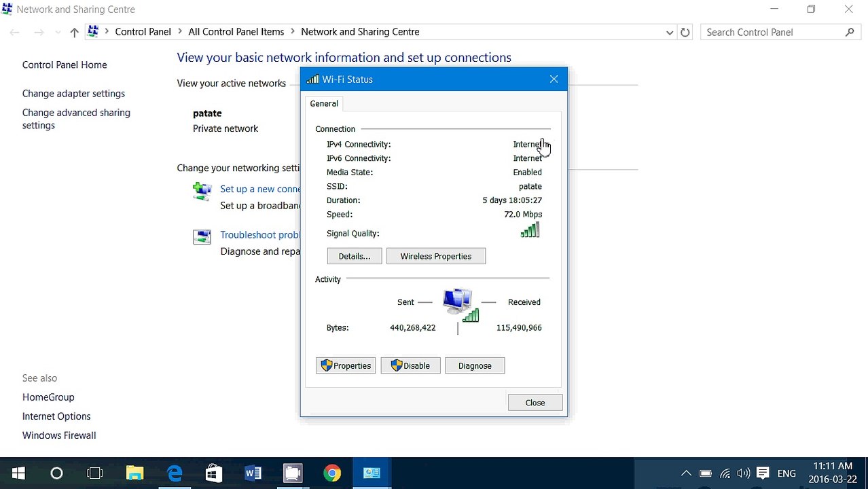868x489 pixels.
Task: Click the clock showing 11:11 AM
Action: click(x=833, y=466)
